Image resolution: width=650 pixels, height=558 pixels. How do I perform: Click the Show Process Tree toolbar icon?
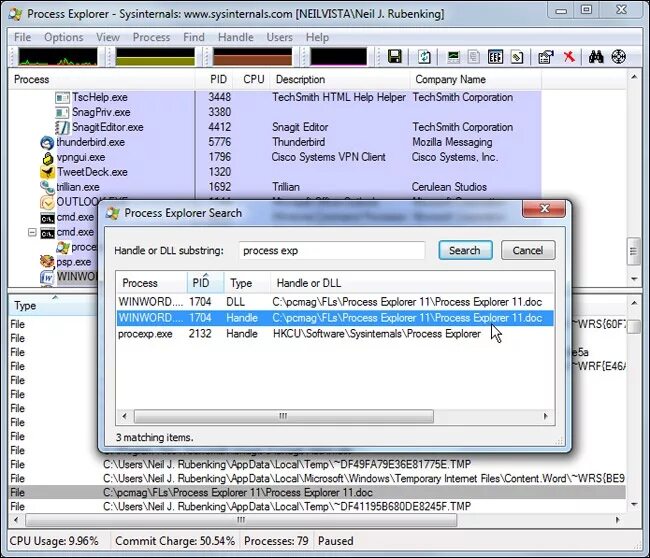click(474, 56)
